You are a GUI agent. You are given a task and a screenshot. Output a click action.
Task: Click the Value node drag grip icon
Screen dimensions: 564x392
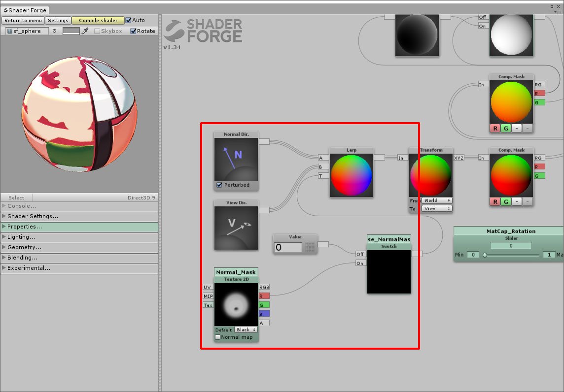[309, 247]
